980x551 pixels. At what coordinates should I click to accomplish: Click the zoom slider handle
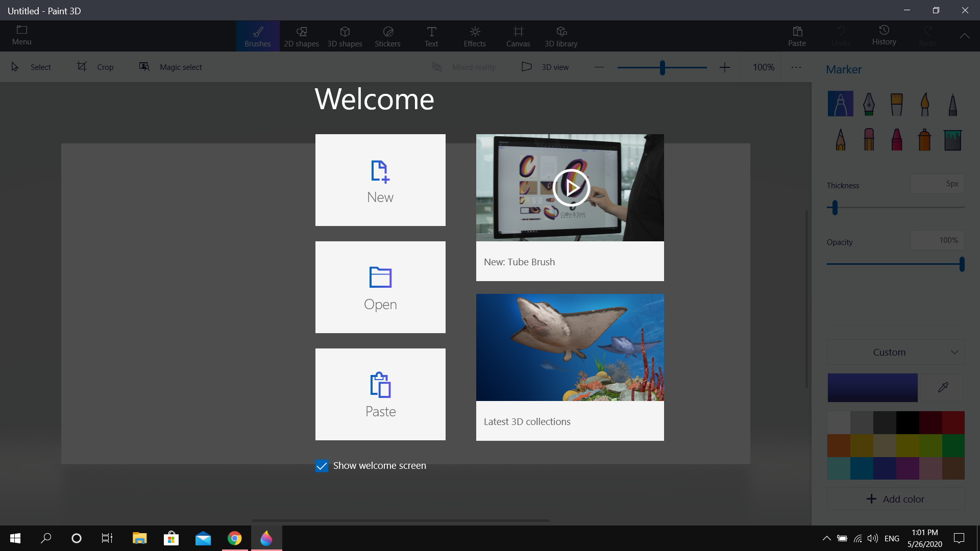click(662, 67)
